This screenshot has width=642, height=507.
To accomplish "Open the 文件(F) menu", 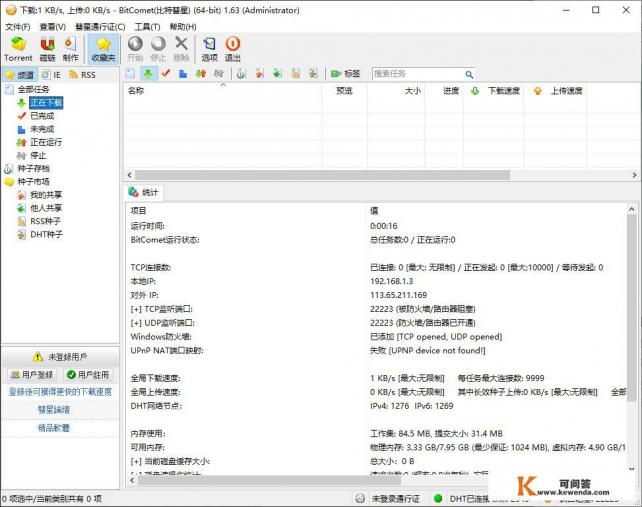I will [x=18, y=27].
